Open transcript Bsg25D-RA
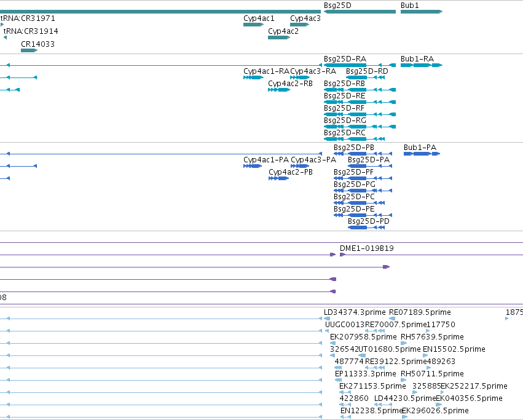 coord(345,59)
